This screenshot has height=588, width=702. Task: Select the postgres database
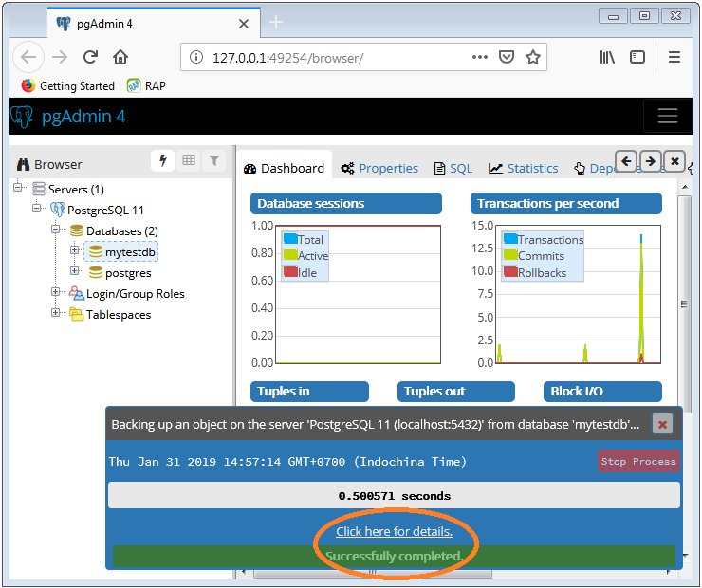128,273
